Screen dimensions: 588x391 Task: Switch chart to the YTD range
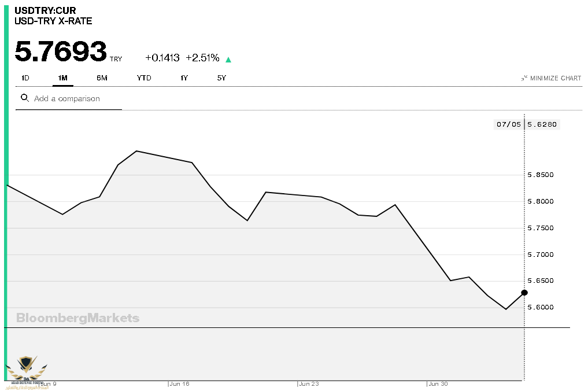pos(144,78)
